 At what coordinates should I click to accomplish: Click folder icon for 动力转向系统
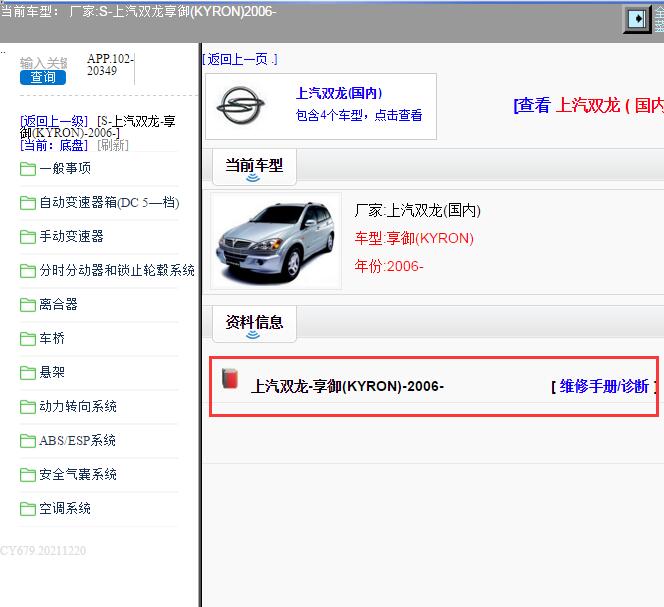28,407
